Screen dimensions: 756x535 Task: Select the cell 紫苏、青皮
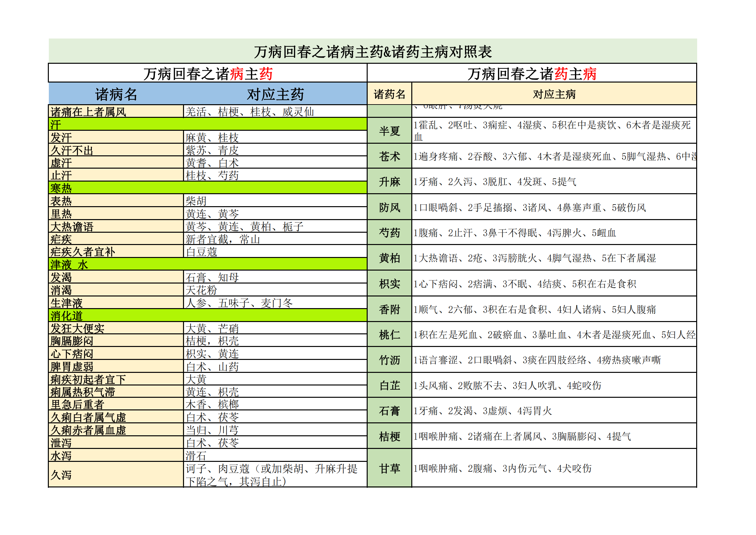275,150
